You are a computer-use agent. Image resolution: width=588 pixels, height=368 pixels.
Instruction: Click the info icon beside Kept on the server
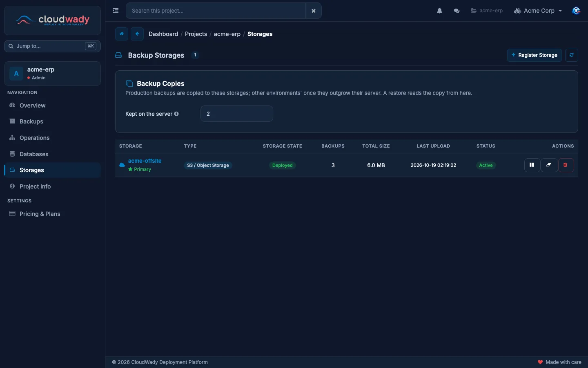click(176, 114)
